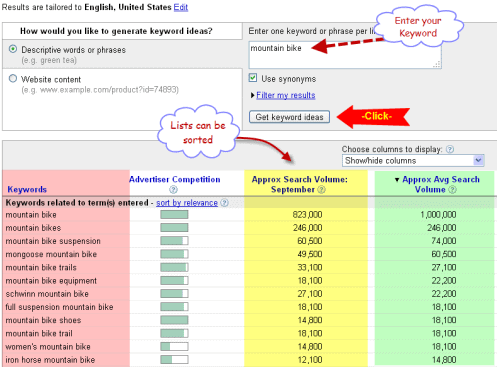Click keyword 'schwinn mountain bike'

coord(47,294)
